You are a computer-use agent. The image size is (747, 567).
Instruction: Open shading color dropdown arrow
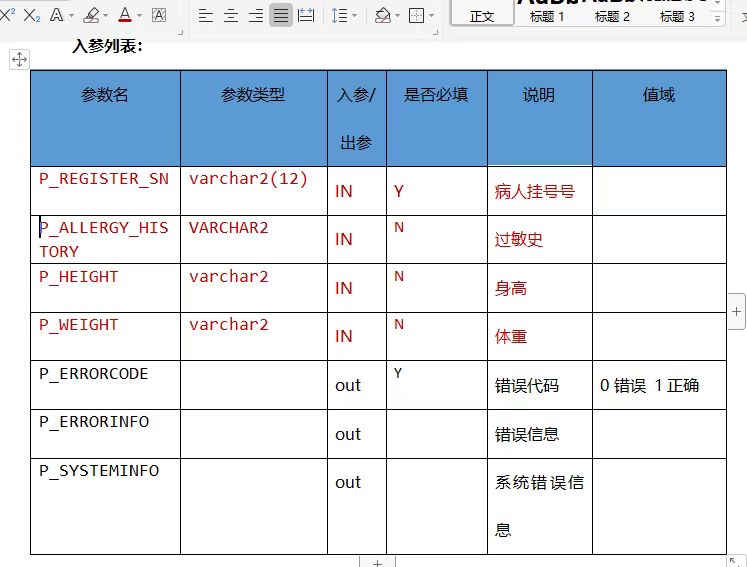tap(397, 16)
